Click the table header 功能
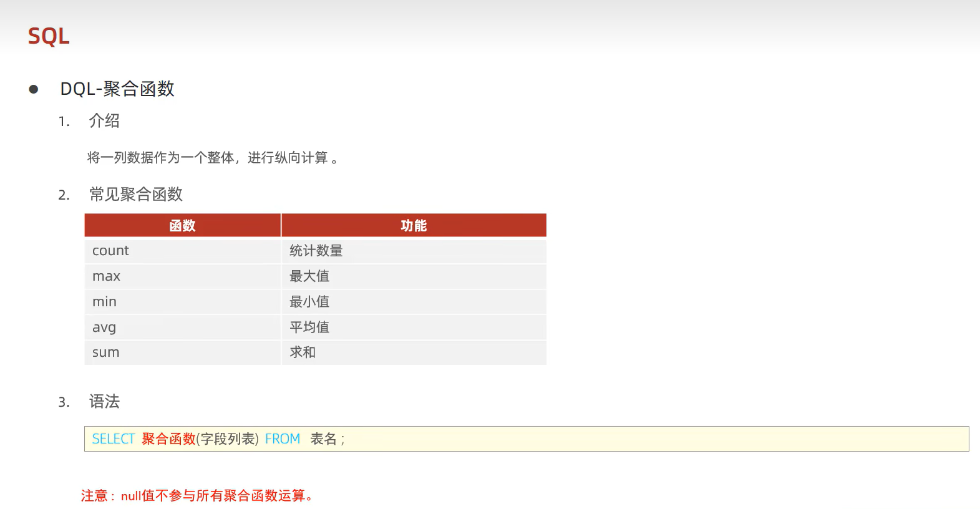The image size is (980, 509). [414, 225]
